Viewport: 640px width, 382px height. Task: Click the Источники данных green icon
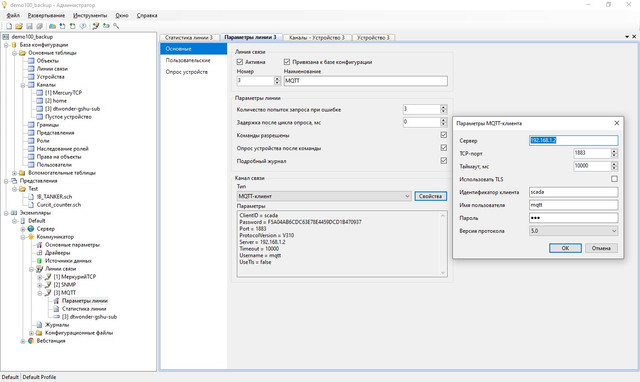pyautogui.click(x=40, y=261)
